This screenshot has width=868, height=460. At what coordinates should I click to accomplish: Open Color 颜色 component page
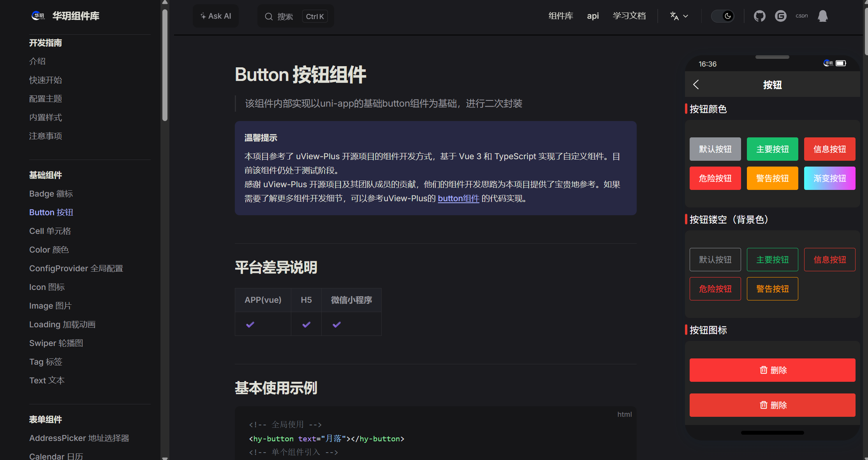pyautogui.click(x=49, y=249)
